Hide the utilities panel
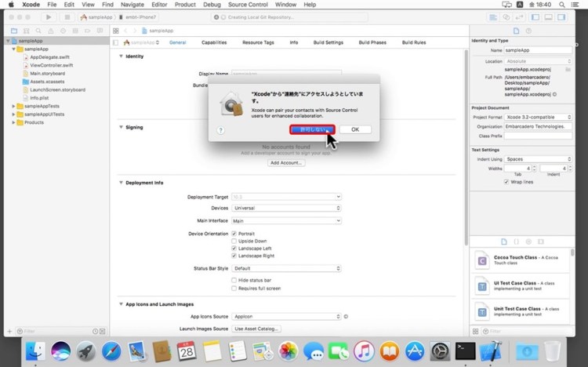This screenshot has height=367, width=588. (561, 17)
